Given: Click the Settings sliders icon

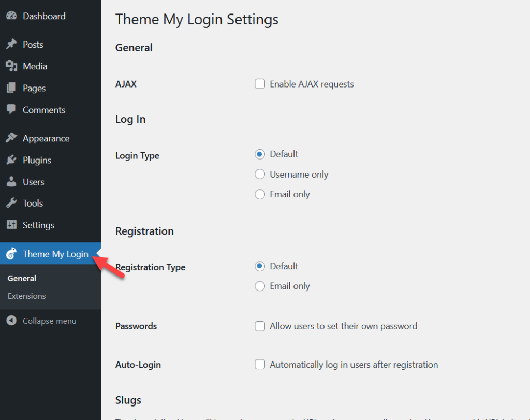Looking at the screenshot, I should click(x=11, y=225).
